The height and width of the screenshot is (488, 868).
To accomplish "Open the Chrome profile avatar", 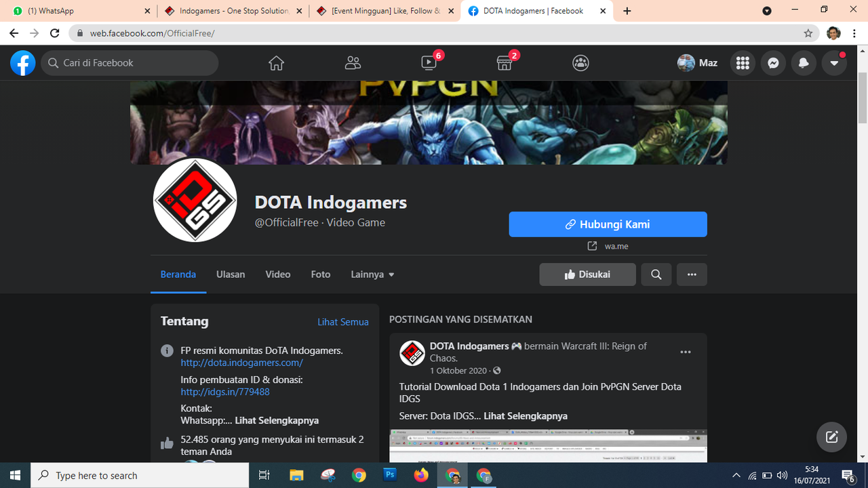I will point(833,33).
